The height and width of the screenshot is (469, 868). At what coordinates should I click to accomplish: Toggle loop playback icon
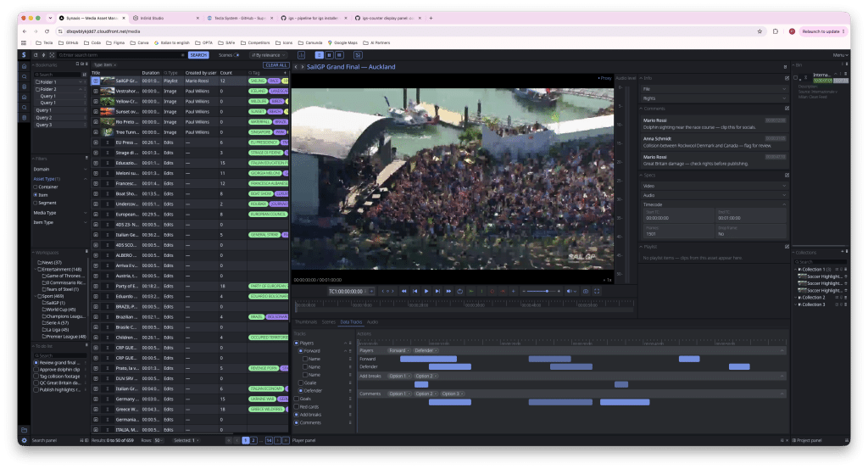(x=460, y=291)
